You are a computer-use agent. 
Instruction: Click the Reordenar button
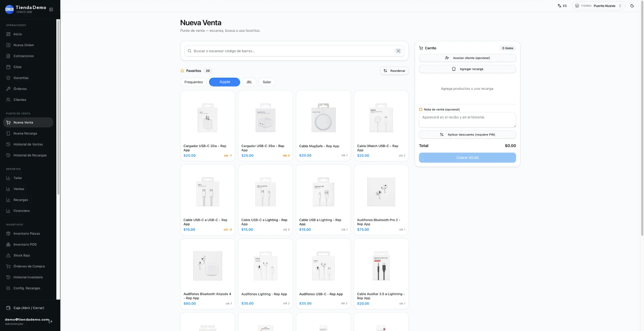click(x=394, y=71)
